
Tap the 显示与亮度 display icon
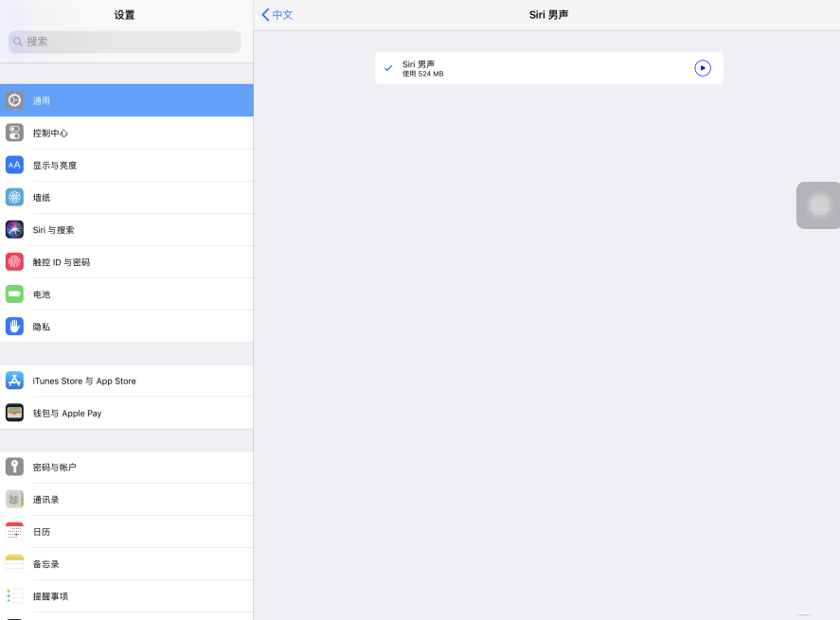(x=14, y=165)
